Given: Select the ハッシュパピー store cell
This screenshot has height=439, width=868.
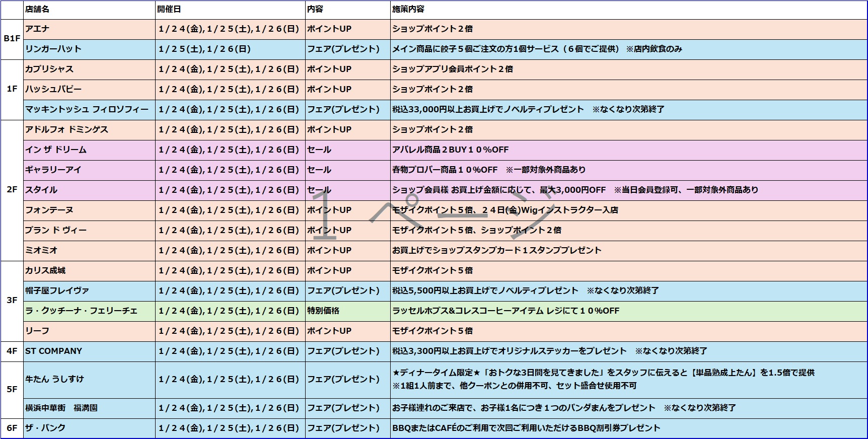Looking at the screenshot, I should (x=89, y=90).
